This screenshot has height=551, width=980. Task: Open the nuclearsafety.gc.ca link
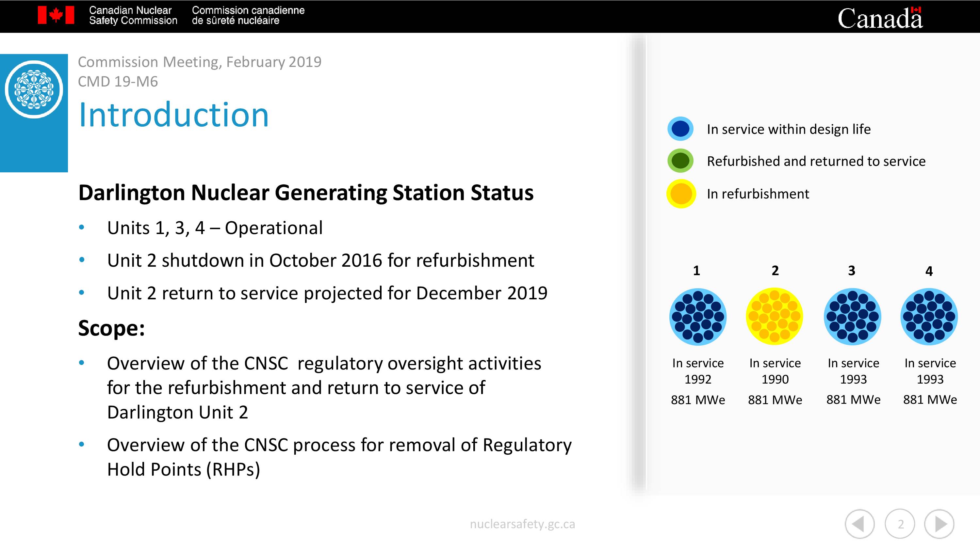pos(522,524)
